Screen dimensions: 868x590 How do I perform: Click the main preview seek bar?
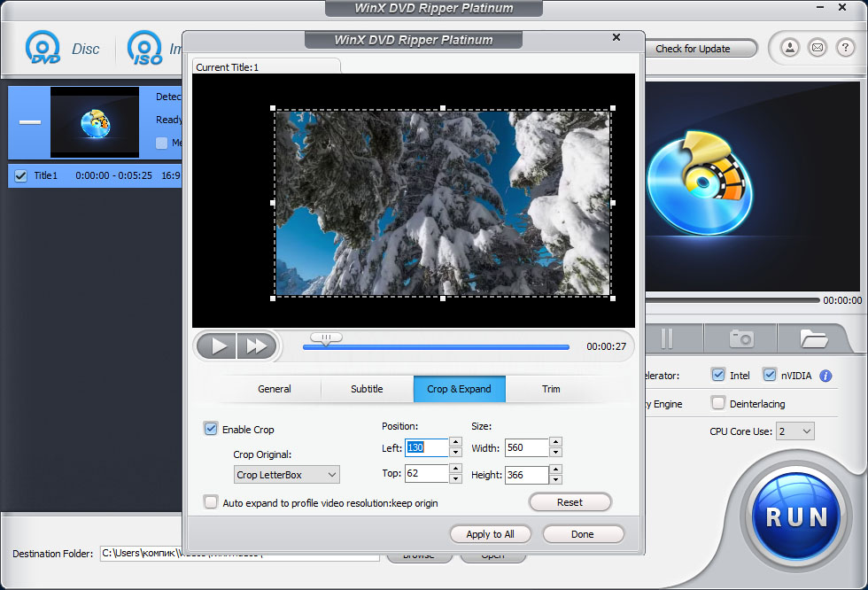[x=732, y=300]
